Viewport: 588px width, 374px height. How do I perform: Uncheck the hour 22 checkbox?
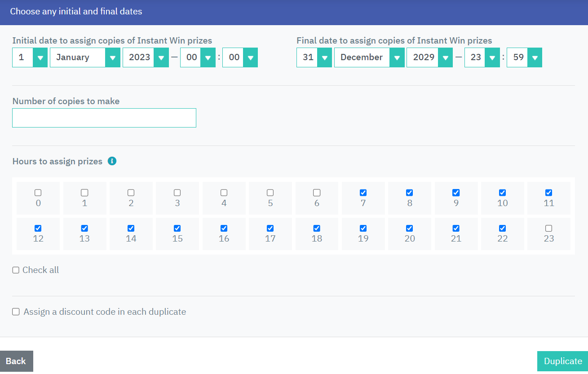tap(502, 228)
